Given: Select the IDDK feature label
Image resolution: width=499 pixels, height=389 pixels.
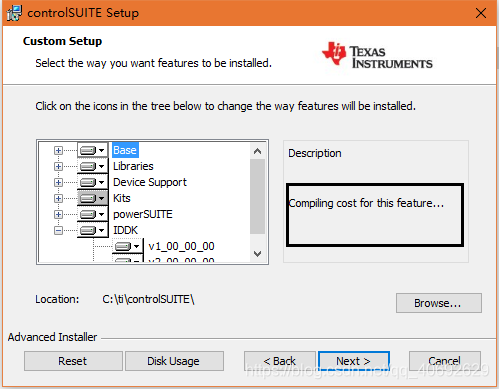Looking at the screenshot, I should [125, 230].
